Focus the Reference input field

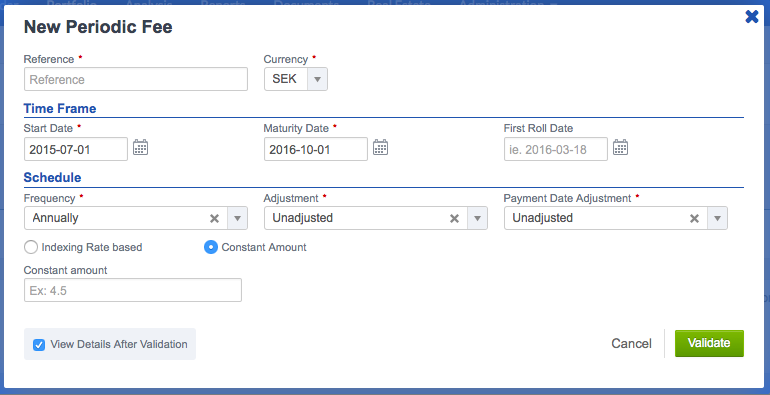point(136,79)
